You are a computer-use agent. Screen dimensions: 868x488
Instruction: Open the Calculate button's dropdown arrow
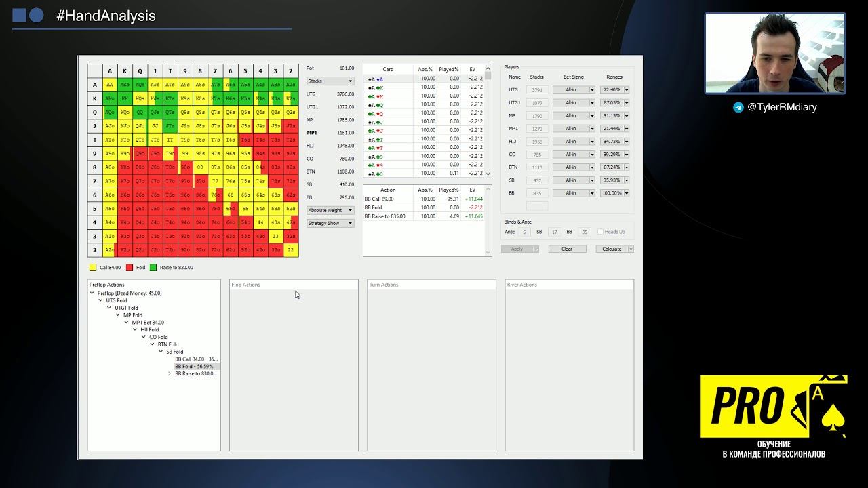click(631, 249)
